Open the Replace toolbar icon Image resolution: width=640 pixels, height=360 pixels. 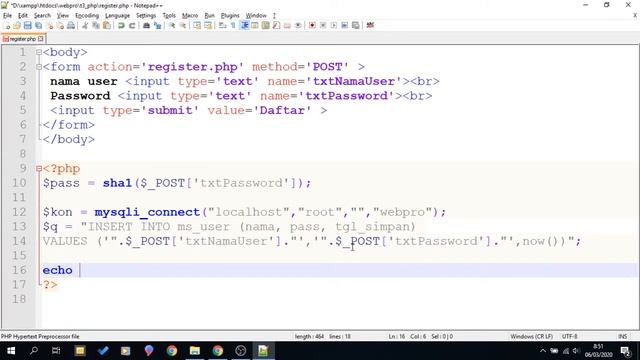[157, 26]
